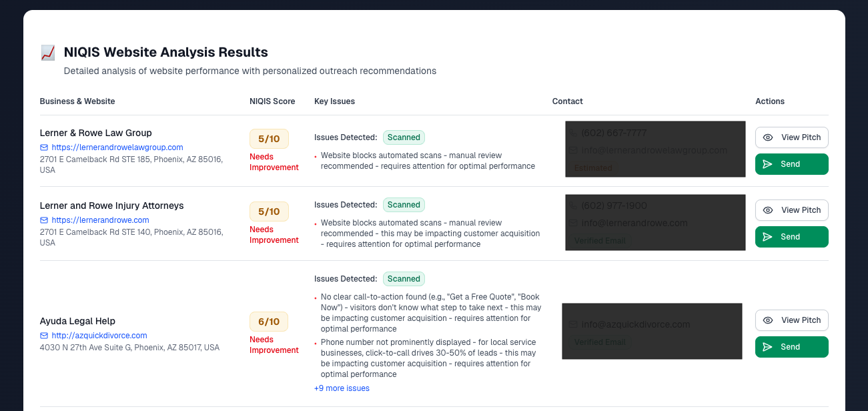The height and width of the screenshot is (411, 868).
Task: Open the lernerandrowe.com website link
Action: pos(100,220)
